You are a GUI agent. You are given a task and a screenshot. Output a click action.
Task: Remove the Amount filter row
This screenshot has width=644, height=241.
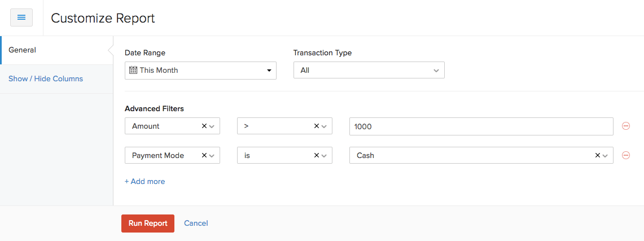coord(625,126)
